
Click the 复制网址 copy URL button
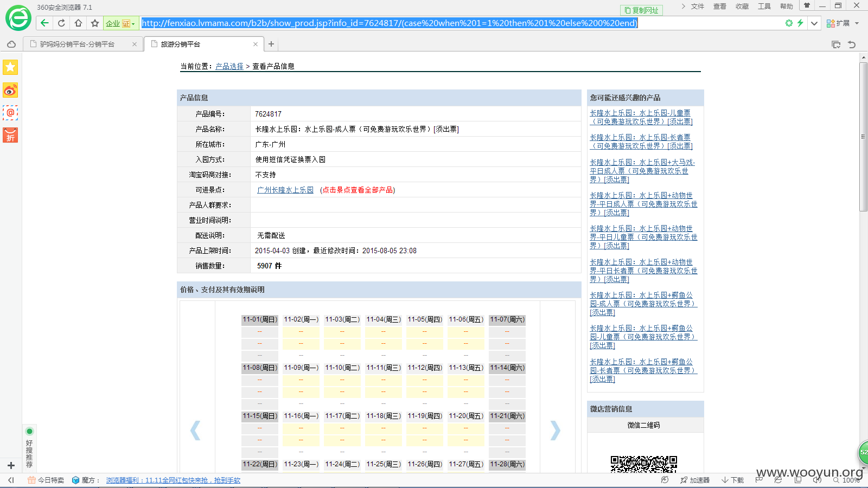(641, 10)
